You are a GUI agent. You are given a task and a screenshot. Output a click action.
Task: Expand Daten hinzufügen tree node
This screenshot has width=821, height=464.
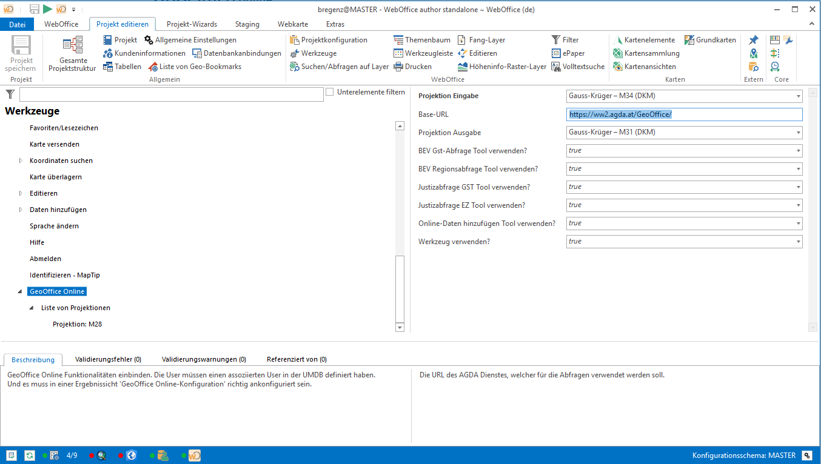pyautogui.click(x=20, y=209)
